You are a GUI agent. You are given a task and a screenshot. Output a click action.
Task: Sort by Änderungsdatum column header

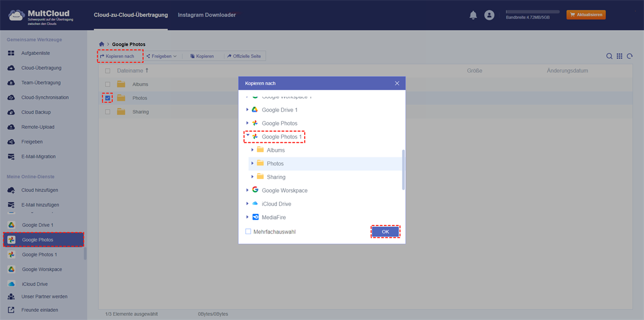point(567,71)
